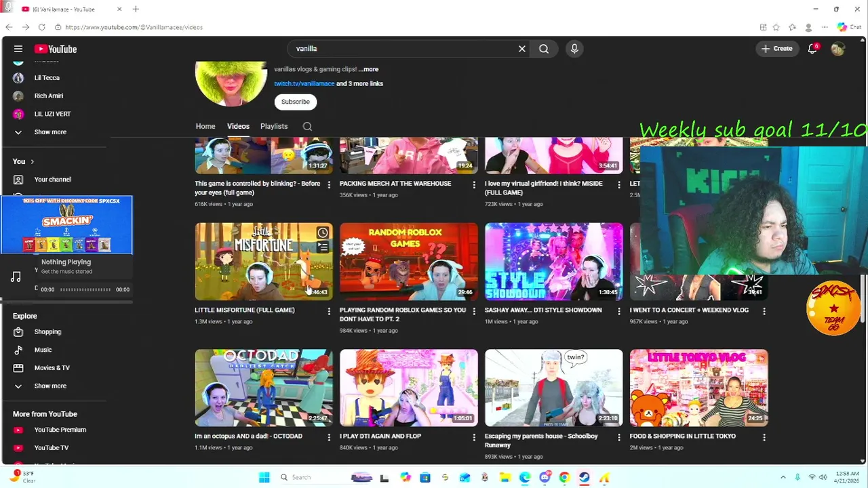Viewport: 868px width, 488px height.
Task: Open a new browser tab
Action: [x=136, y=9]
